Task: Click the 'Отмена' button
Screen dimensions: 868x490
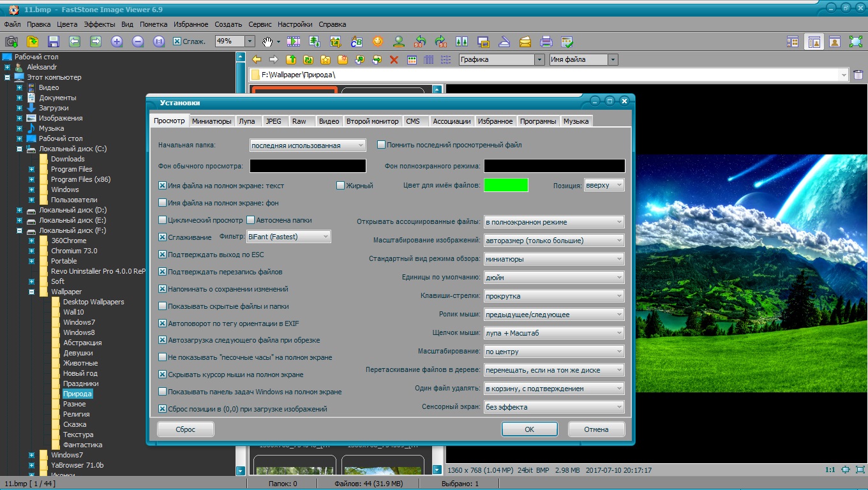Action: (595, 429)
